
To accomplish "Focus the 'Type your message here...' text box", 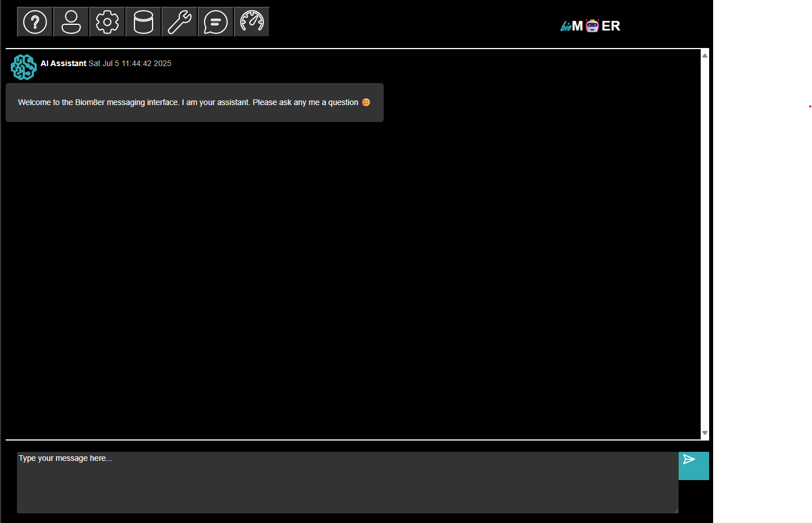I will tap(348, 482).
